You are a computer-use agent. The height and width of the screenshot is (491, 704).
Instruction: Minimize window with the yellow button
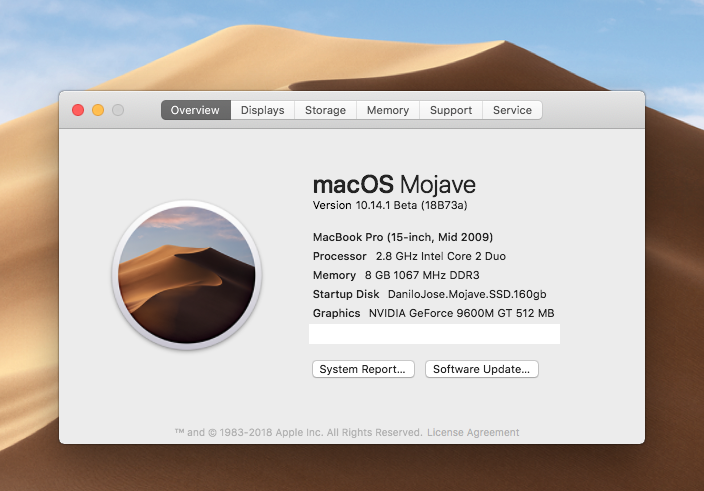point(98,110)
